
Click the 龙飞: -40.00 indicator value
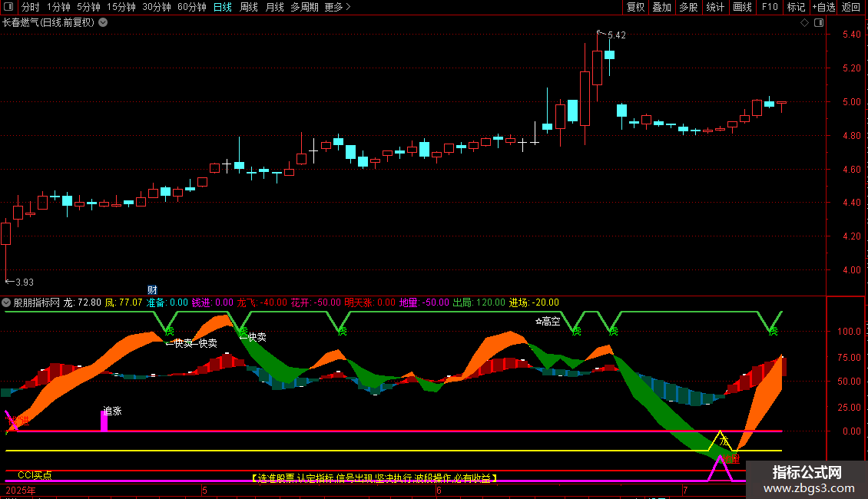point(263,302)
